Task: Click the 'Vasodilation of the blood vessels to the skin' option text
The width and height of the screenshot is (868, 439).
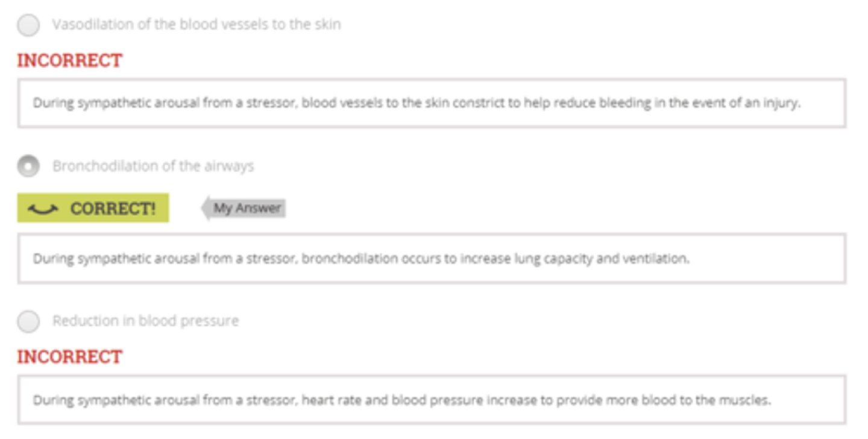Action: (197, 25)
